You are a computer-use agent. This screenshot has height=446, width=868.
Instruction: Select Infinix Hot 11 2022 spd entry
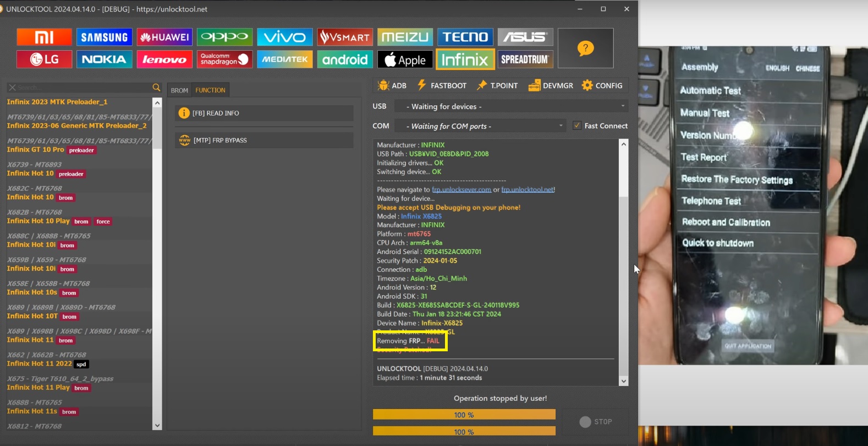(47, 364)
